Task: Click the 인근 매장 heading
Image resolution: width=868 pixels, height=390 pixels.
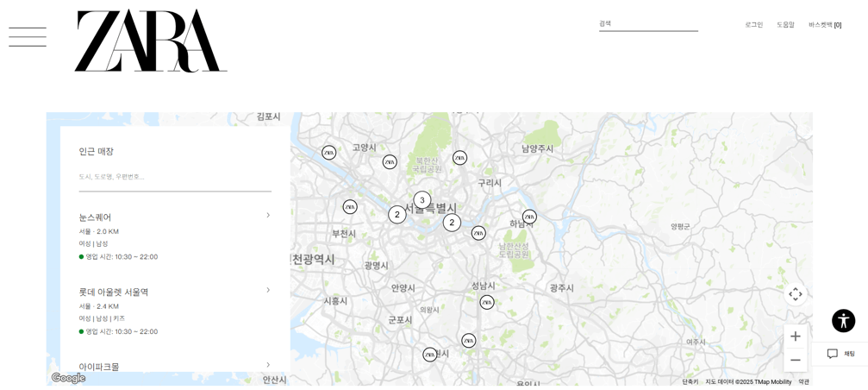Action: click(x=96, y=152)
